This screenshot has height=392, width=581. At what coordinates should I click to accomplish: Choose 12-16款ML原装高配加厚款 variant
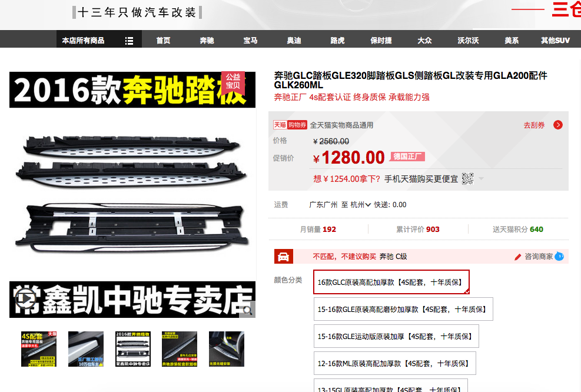(394, 364)
